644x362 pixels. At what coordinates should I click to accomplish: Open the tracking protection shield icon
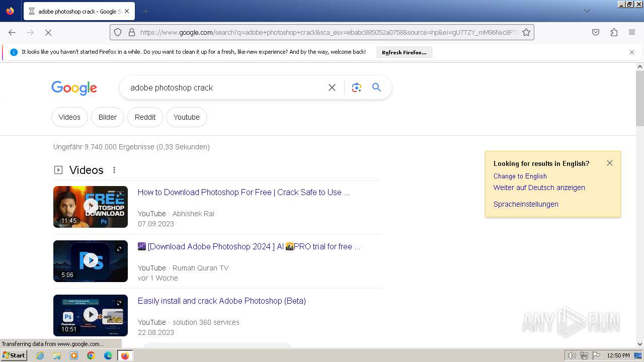coord(118,32)
